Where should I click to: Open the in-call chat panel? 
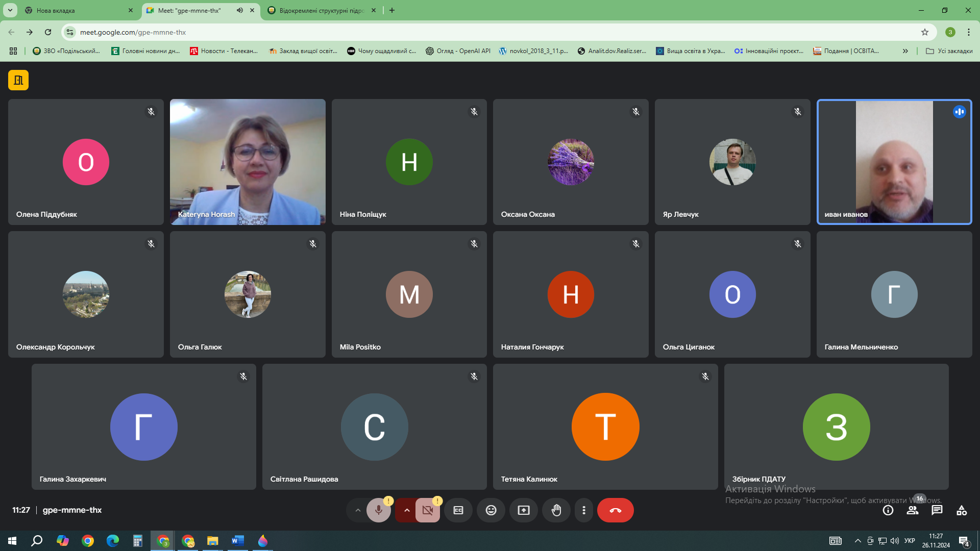click(x=937, y=510)
